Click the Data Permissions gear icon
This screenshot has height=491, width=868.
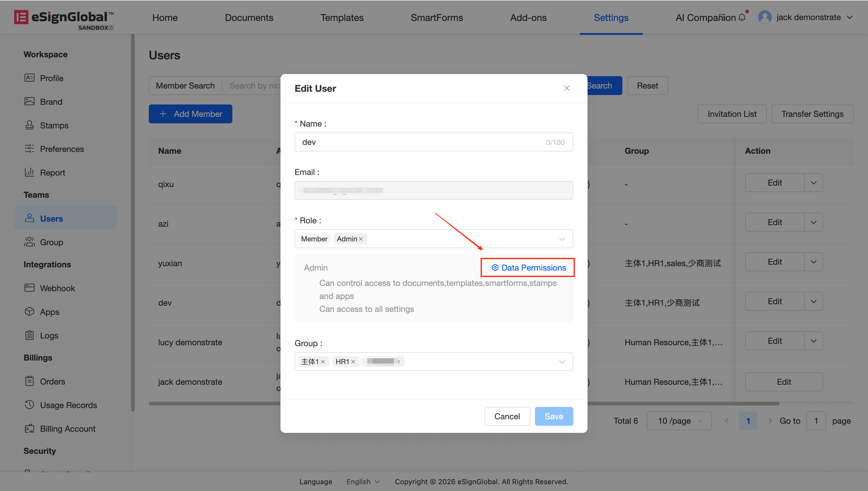(x=495, y=267)
